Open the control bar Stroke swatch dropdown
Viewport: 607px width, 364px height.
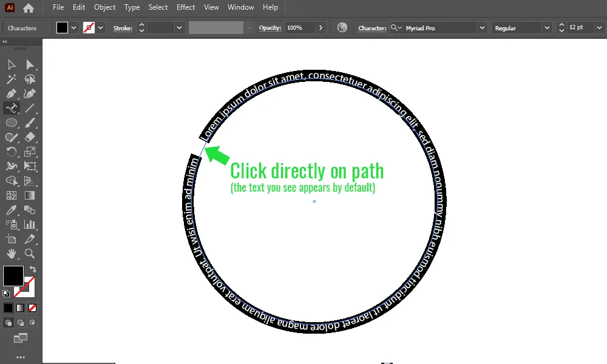(101, 28)
